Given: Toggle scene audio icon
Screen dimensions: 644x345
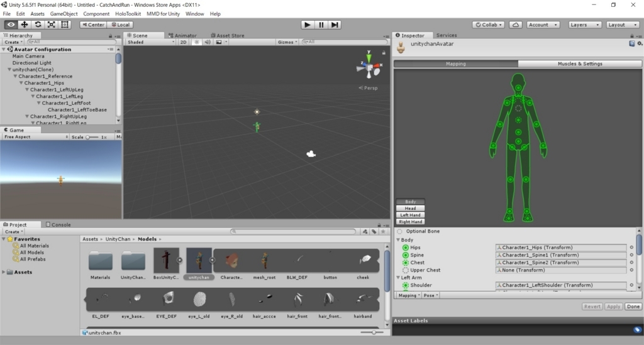Looking at the screenshot, I should (208, 42).
